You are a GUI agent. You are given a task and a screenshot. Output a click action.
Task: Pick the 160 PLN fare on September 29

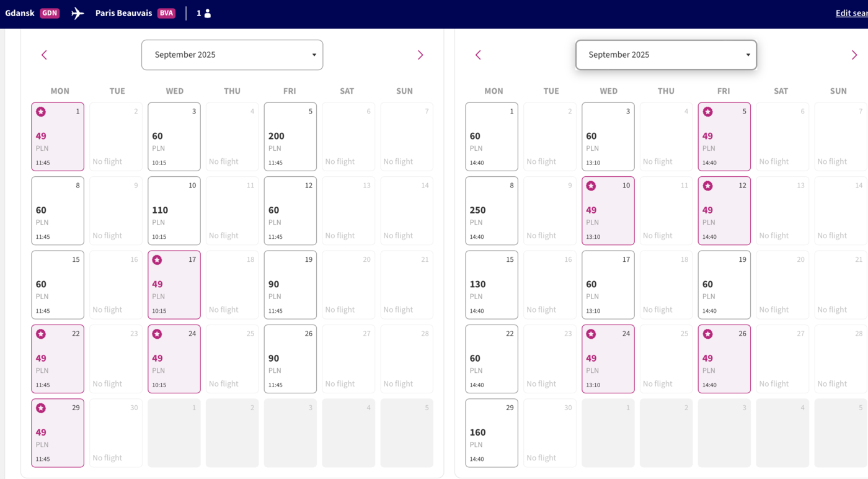click(492, 433)
